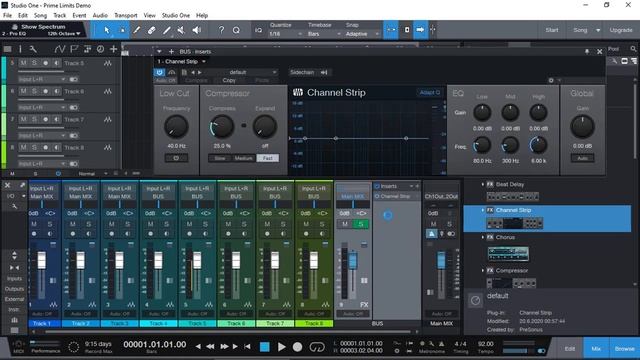The image size is (640, 360).
Task: Select the Range tool
Action: tap(122, 30)
